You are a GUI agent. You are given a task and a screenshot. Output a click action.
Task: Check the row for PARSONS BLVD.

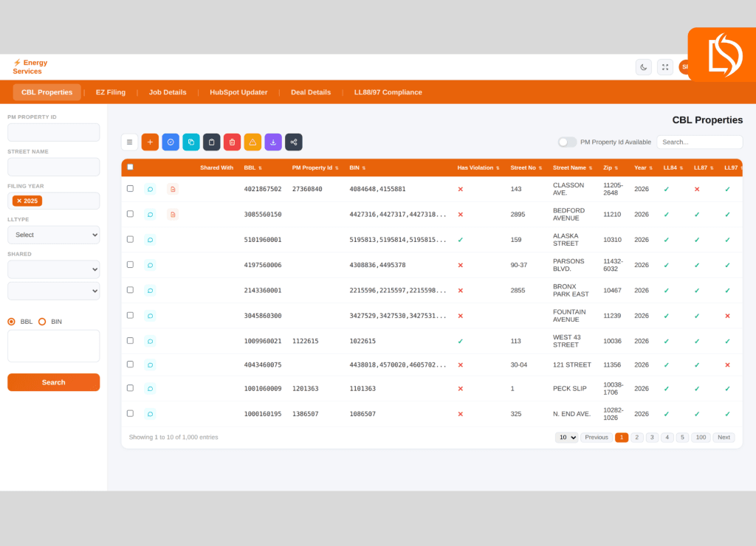pyautogui.click(x=130, y=265)
